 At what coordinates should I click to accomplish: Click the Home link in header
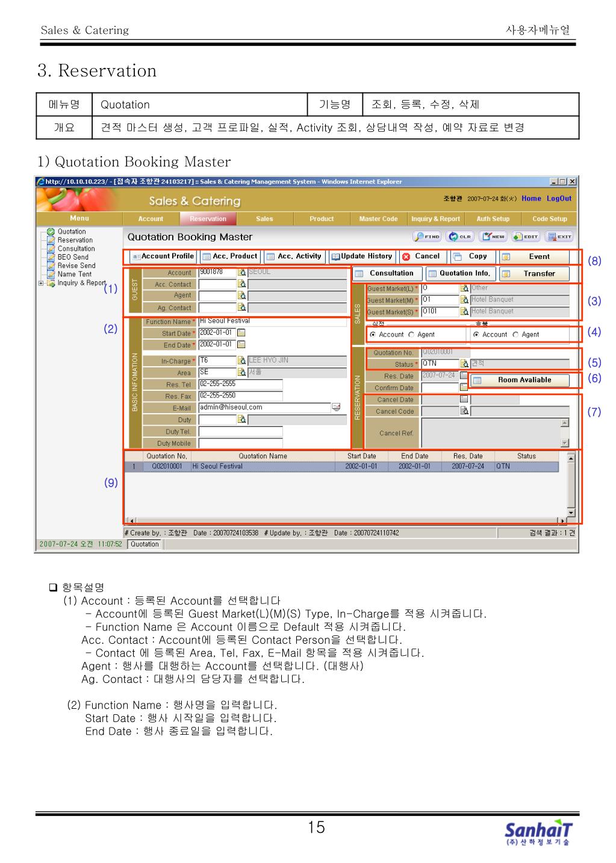[x=531, y=198]
